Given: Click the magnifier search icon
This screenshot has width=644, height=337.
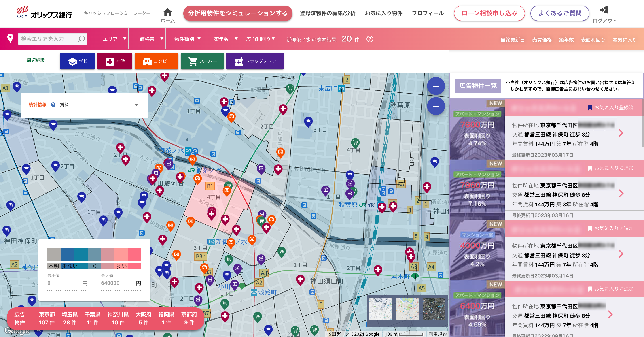Looking at the screenshot, I should click(x=81, y=39).
